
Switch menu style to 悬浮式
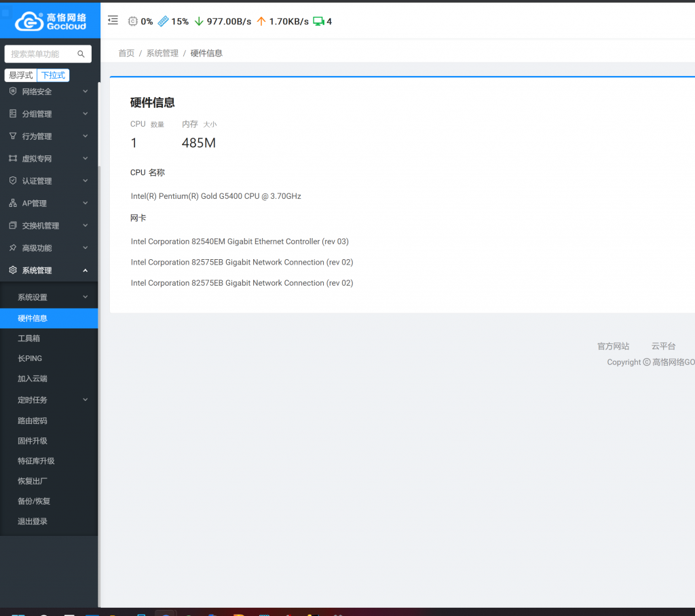tap(21, 75)
